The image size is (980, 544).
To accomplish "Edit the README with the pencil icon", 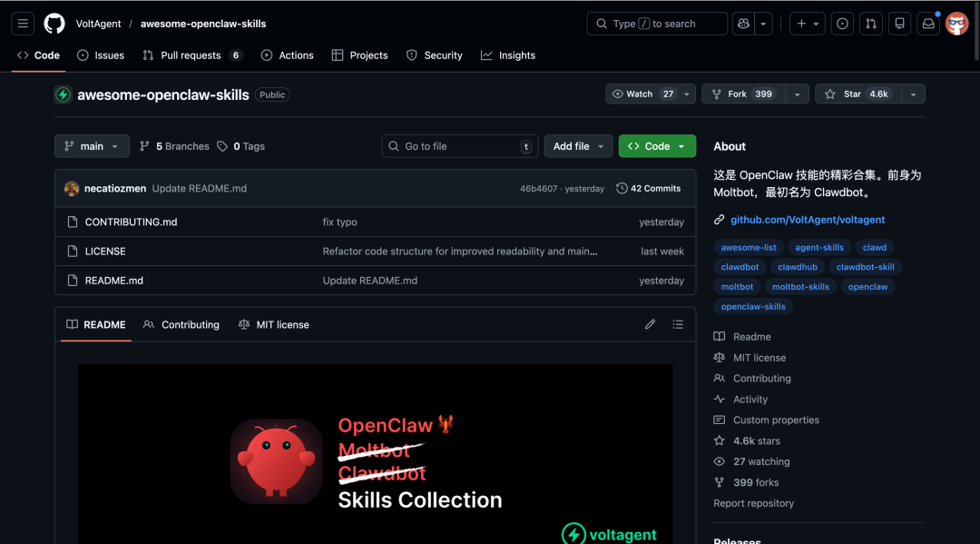I will (x=650, y=324).
